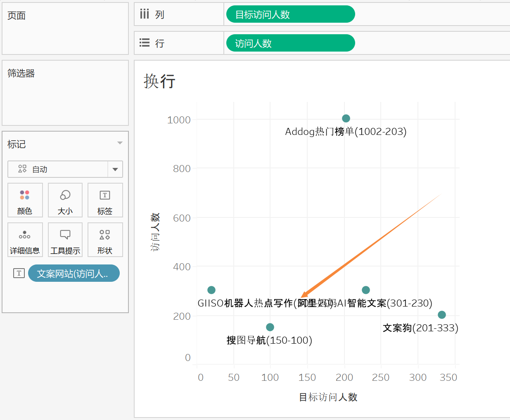Click the 1000 tick on vertical axis
This screenshot has height=420, width=510.
(179, 120)
